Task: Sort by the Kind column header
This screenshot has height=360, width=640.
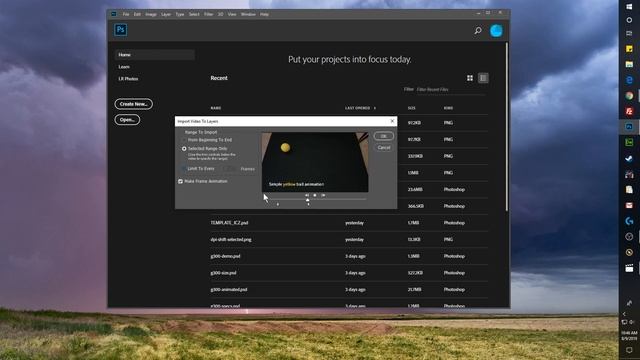Action: pos(448,108)
